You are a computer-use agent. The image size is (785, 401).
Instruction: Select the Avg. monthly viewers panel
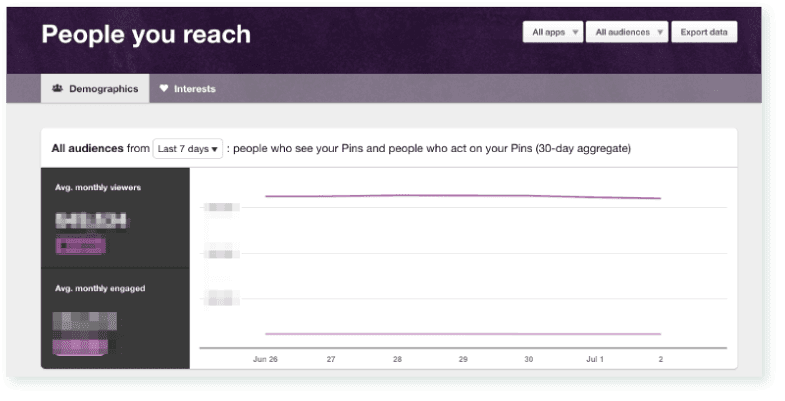pos(115,217)
